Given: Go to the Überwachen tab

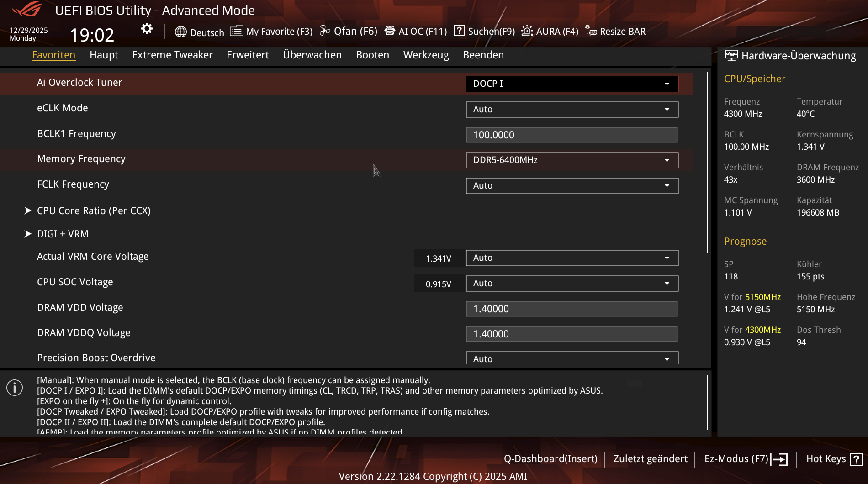Looking at the screenshot, I should tap(312, 55).
